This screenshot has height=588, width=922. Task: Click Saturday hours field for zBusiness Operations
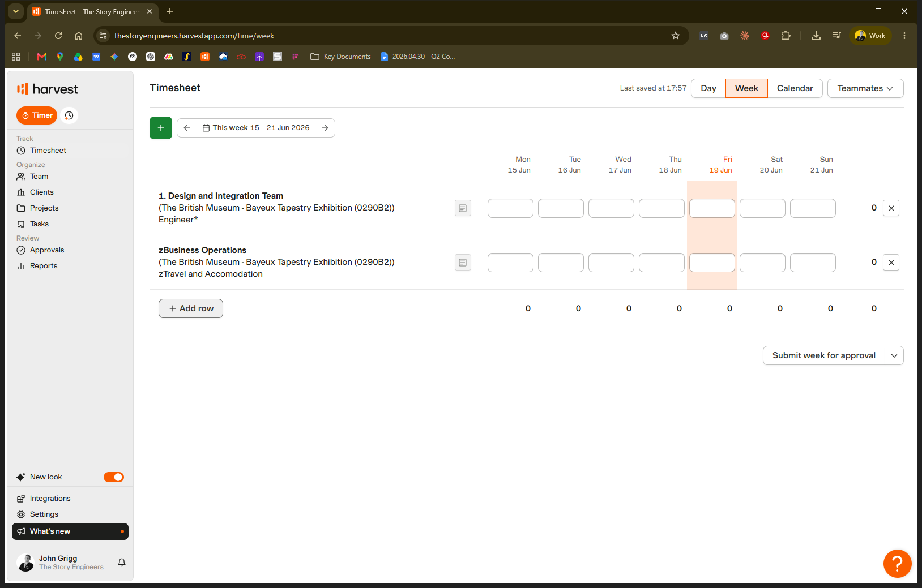[x=762, y=263]
